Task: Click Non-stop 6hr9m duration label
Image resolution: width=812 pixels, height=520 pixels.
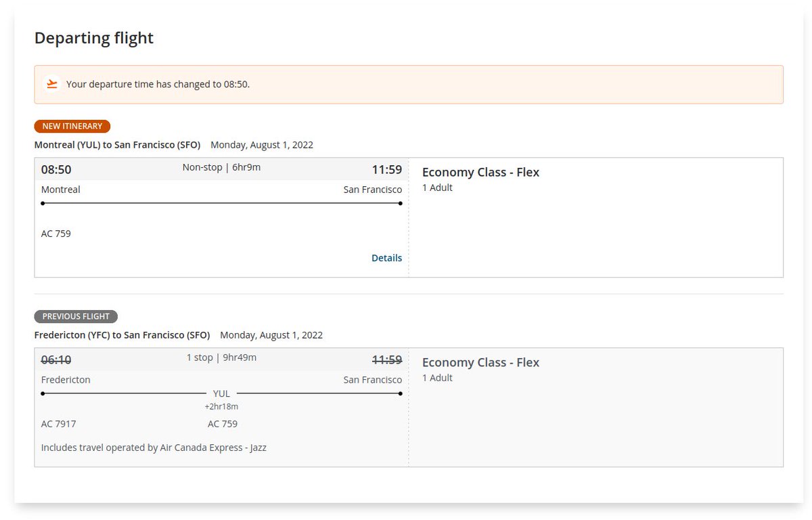Action: click(221, 167)
